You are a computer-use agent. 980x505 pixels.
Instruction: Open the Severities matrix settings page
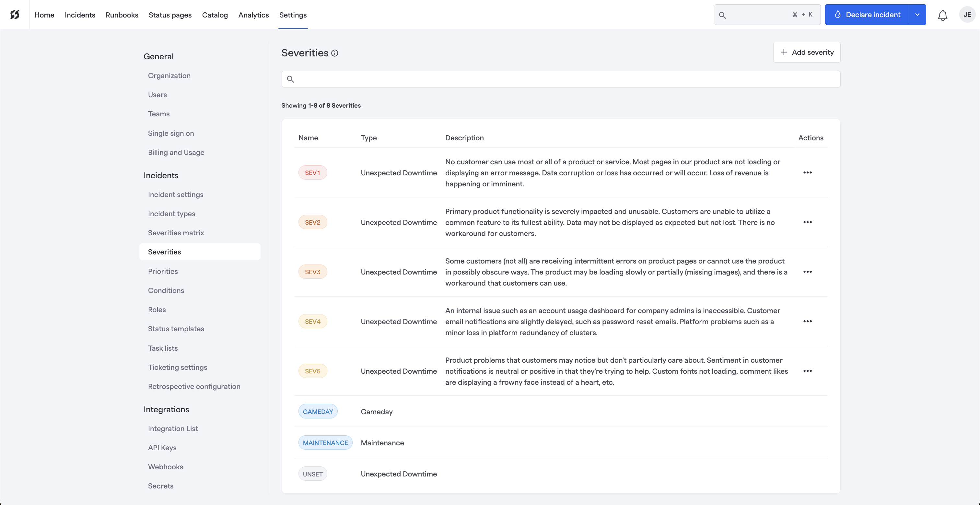tap(175, 232)
